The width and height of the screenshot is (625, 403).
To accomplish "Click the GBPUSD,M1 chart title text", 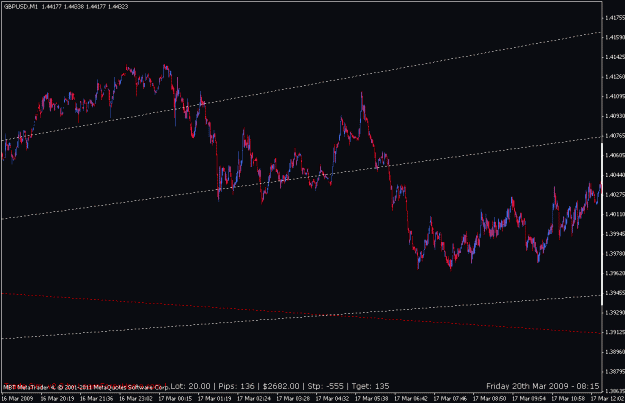I will (21, 6).
